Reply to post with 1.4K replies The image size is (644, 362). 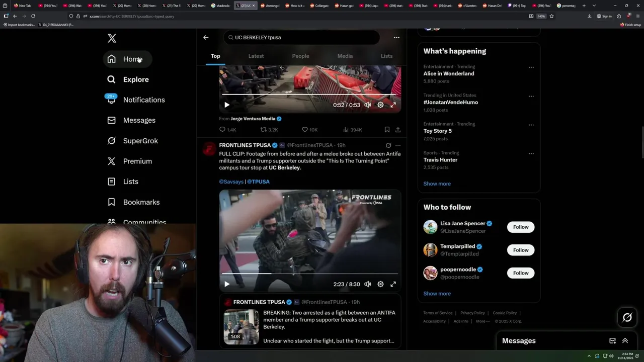[x=227, y=130]
